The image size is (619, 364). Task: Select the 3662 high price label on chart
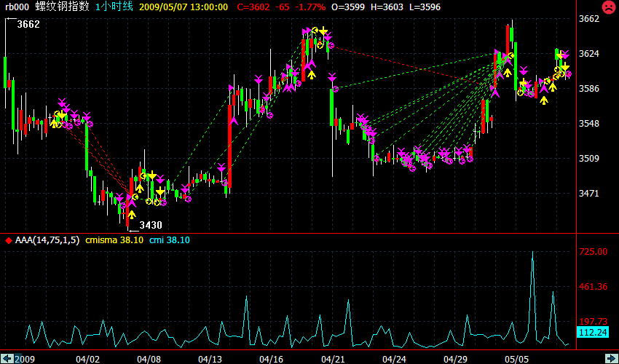pos(28,24)
